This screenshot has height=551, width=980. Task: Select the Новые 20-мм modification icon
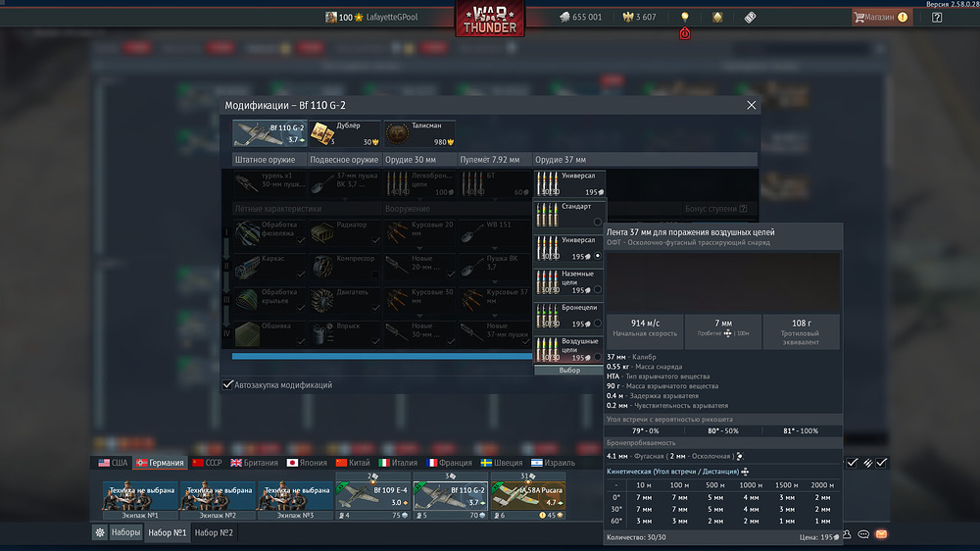398,266
